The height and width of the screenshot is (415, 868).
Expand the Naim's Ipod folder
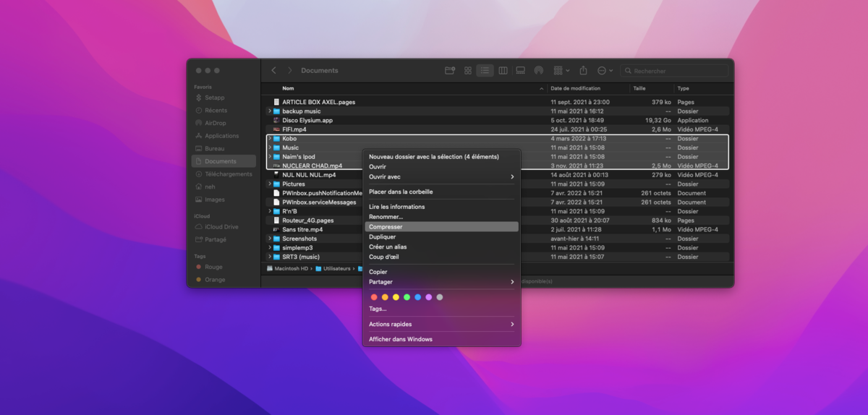coord(269,157)
